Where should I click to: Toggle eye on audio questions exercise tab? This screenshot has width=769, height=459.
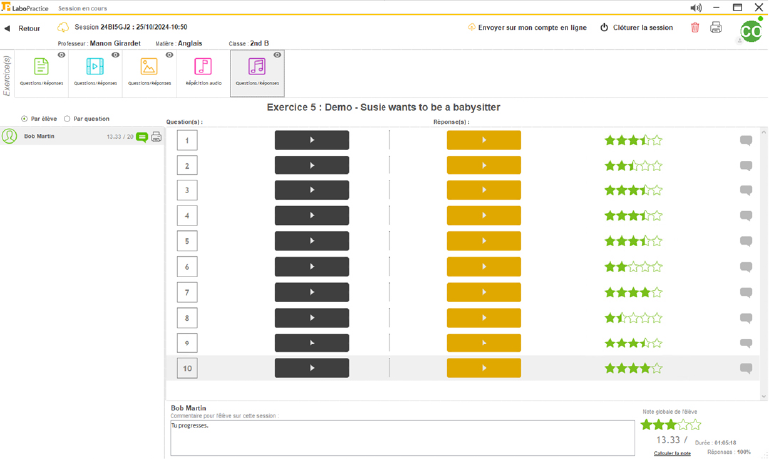(x=277, y=55)
